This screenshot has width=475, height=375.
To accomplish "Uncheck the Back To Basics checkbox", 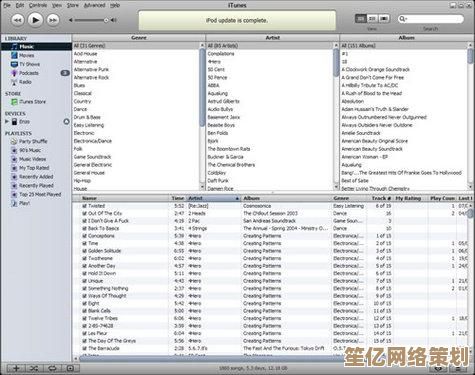I will coord(85,228).
